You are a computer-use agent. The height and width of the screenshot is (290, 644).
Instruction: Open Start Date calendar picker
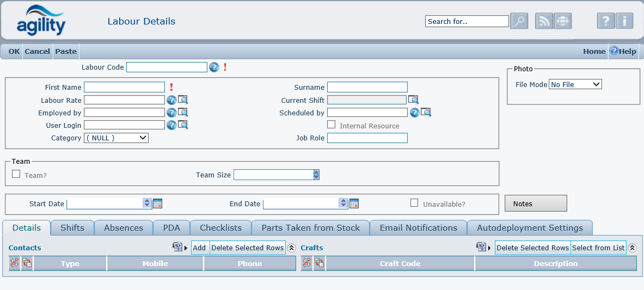(158, 203)
